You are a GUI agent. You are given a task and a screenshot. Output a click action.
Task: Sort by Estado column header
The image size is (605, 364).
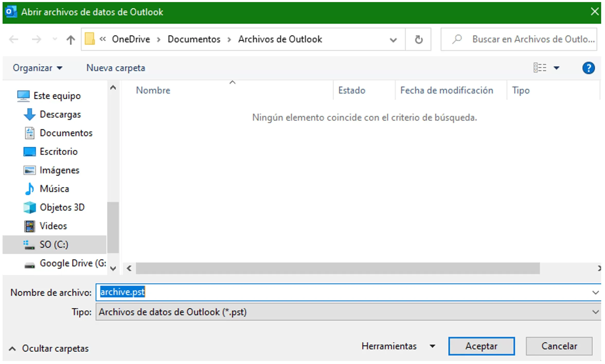pyautogui.click(x=352, y=90)
